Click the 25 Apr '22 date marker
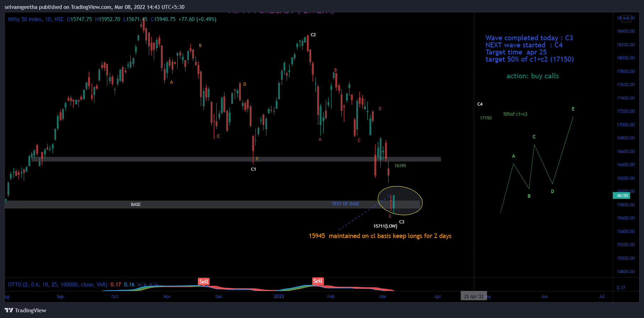Image resolution: width=644 pixels, height=318 pixels. [474, 296]
